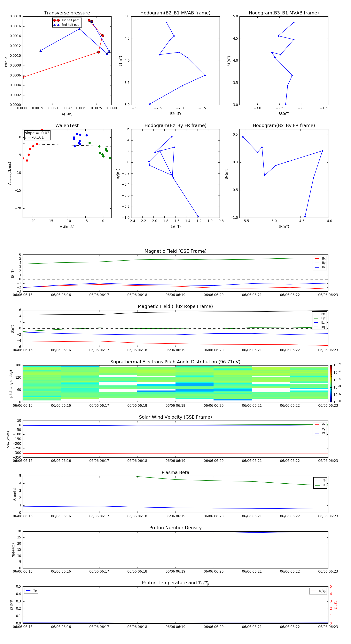351x644 pixels.
Task: Click the 'A(T·m)' x-axis label
Action: pyautogui.click(x=67, y=114)
